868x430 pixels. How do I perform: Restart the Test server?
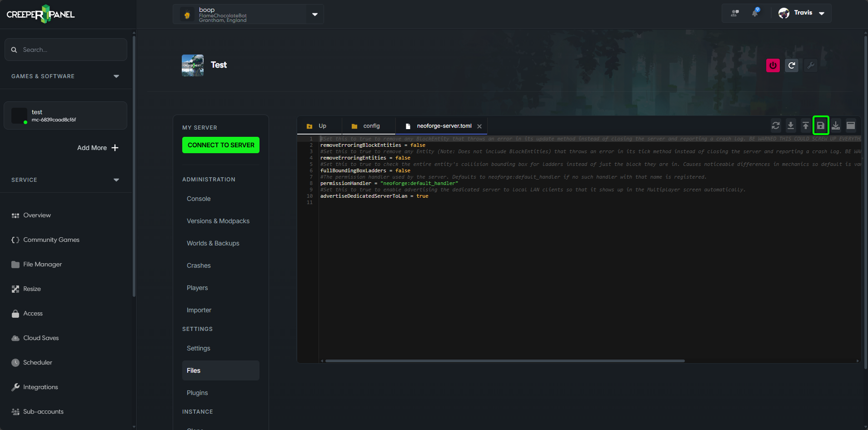tap(792, 65)
